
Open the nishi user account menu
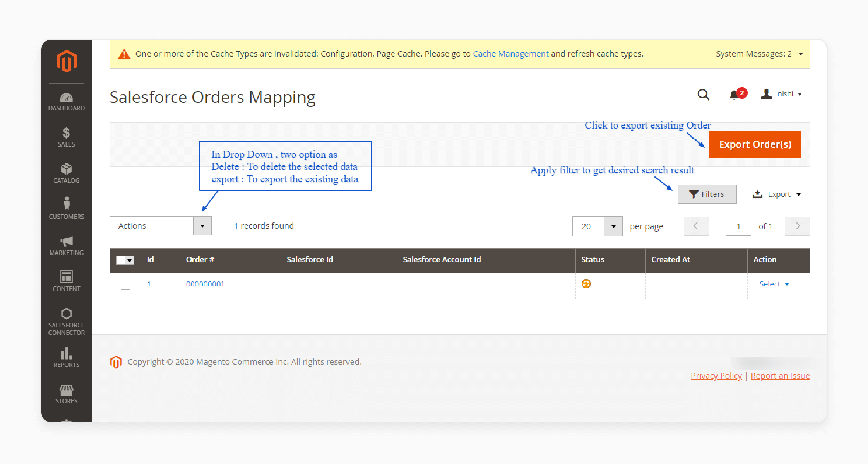[x=781, y=94]
